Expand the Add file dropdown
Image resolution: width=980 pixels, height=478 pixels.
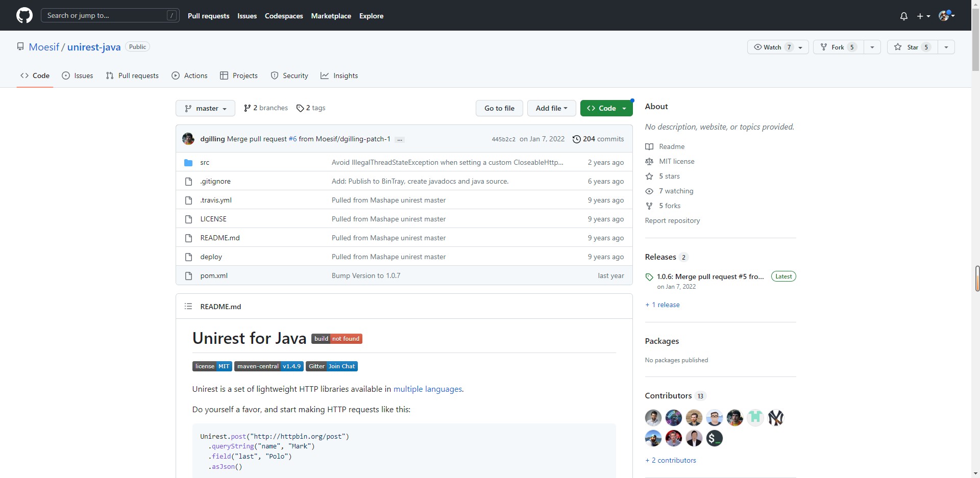(x=551, y=108)
